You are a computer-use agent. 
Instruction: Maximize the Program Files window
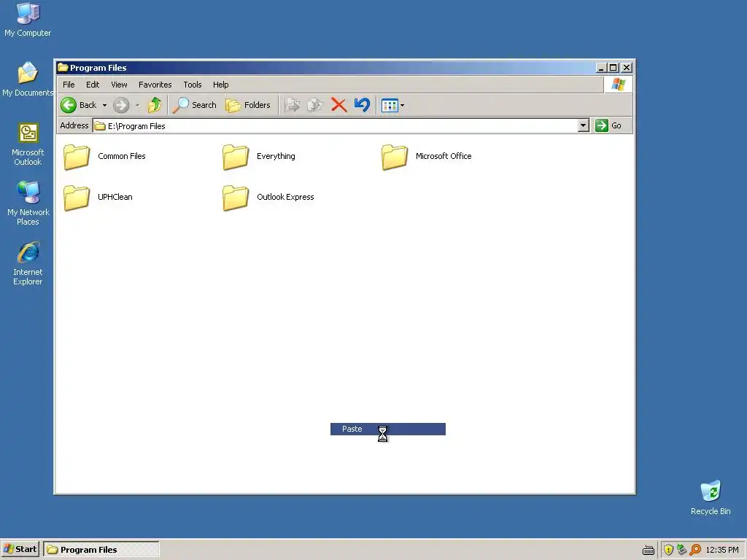[614, 68]
